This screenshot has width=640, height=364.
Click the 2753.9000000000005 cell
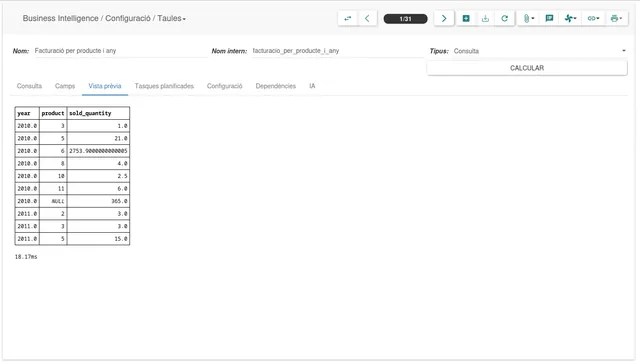coord(98,151)
